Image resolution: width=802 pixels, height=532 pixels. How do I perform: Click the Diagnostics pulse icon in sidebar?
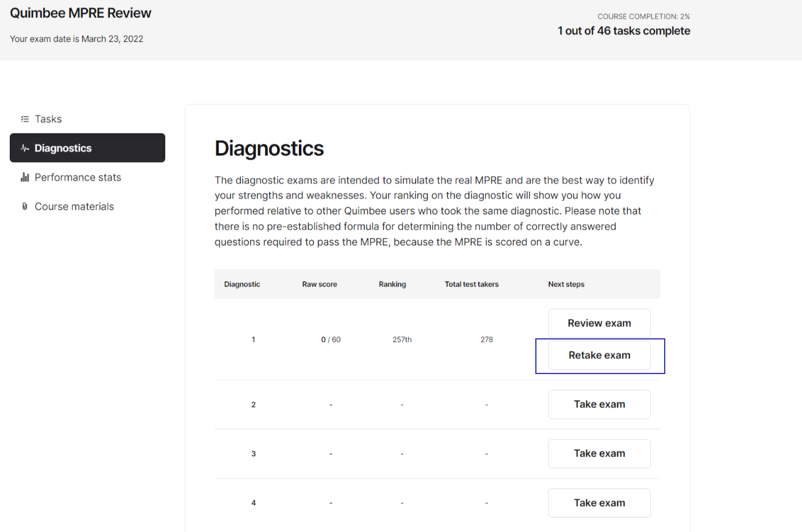25,148
